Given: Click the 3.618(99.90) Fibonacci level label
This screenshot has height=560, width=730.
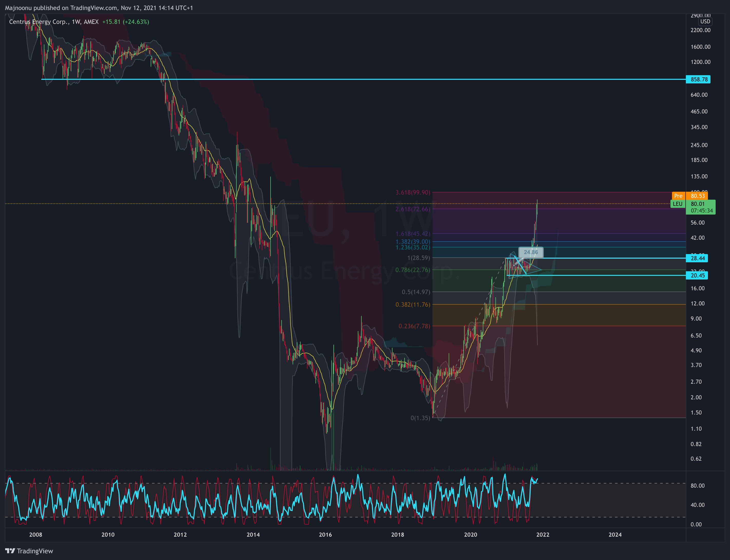Looking at the screenshot, I should pyautogui.click(x=413, y=192).
